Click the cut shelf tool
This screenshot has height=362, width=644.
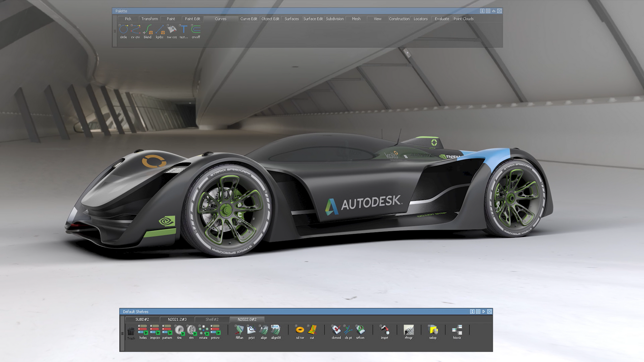[x=312, y=330]
